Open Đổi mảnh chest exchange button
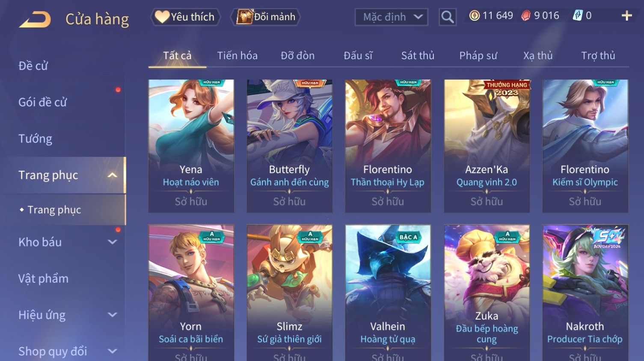Viewport: 644px width, 361px height. point(266,17)
